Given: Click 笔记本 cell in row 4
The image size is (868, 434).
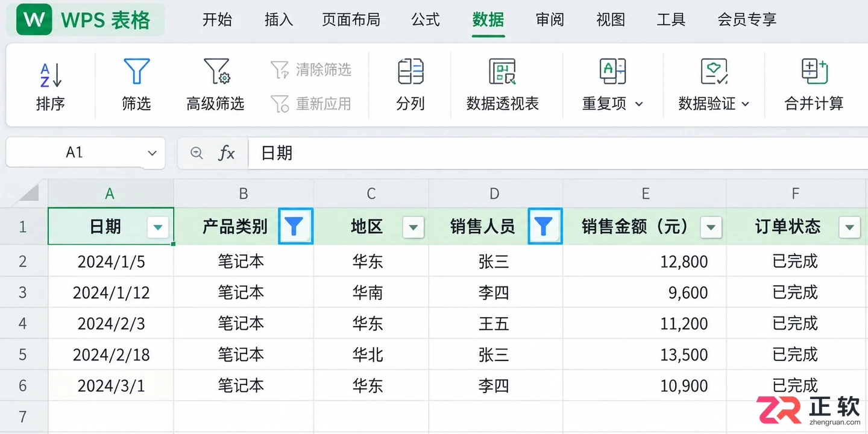Looking at the screenshot, I should coord(244,324).
